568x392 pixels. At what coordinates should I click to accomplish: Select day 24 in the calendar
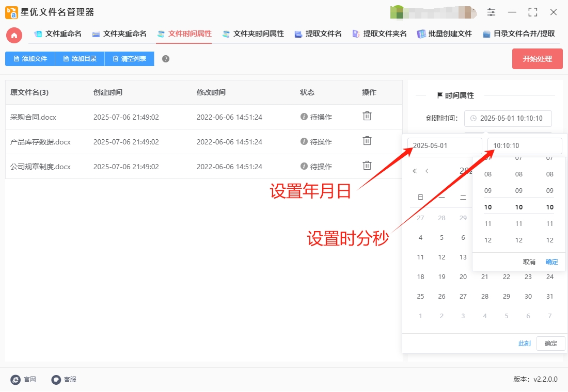[x=549, y=277]
